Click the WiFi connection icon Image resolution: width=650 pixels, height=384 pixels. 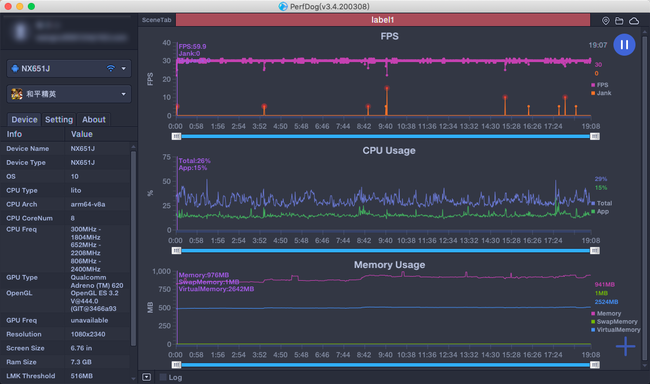[x=111, y=68]
